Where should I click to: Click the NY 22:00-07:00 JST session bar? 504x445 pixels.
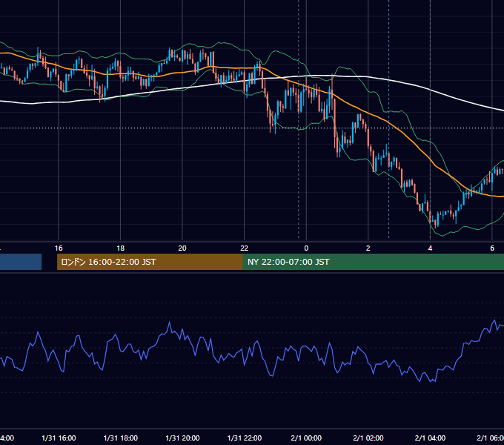373,262
